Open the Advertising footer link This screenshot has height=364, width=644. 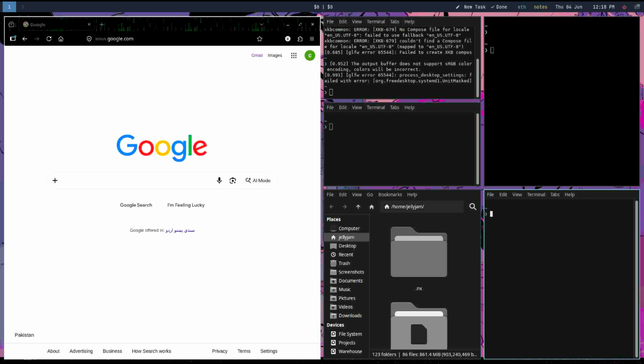81,351
